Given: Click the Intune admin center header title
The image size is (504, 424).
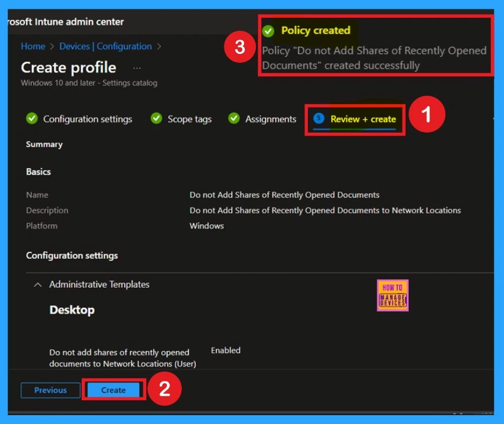Looking at the screenshot, I should [66, 22].
